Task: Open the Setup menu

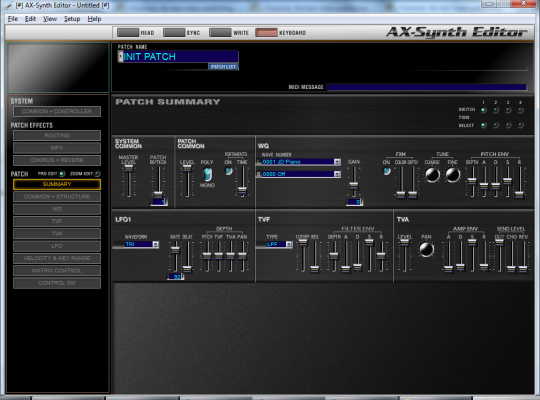Action: click(x=72, y=19)
